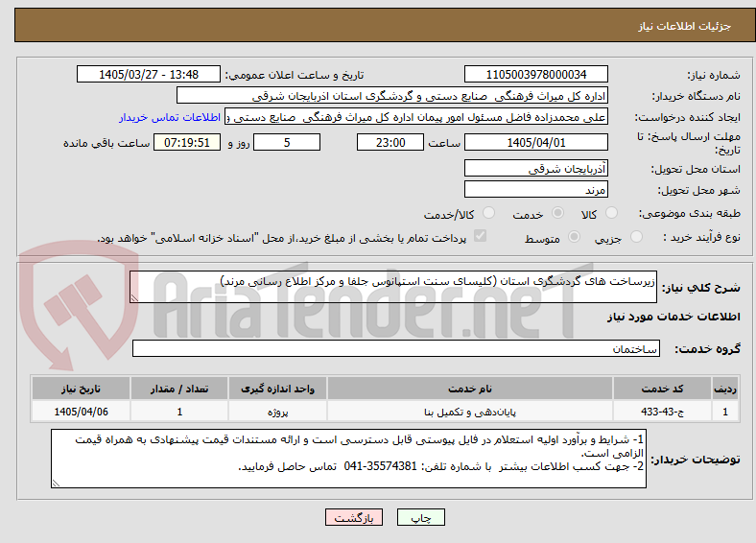This screenshot has width=756, height=543.
Task: Click the ساعت باقی مانده label
Action: pyautogui.click(x=106, y=143)
